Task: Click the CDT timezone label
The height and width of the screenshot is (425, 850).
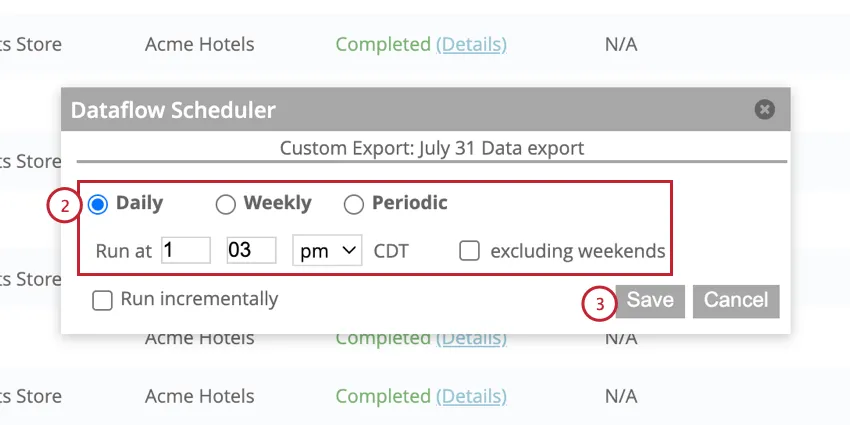Action: click(x=391, y=251)
